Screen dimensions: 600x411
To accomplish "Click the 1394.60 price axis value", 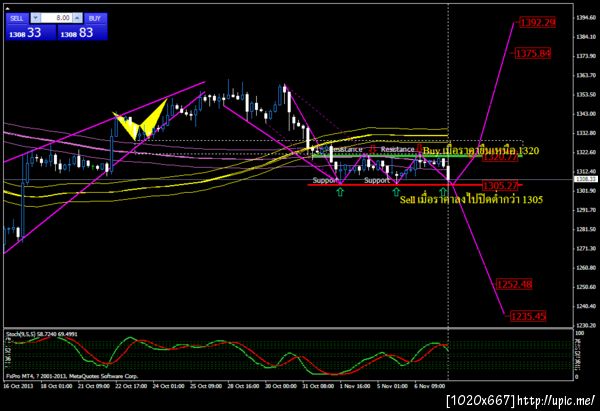I will pos(586,18).
